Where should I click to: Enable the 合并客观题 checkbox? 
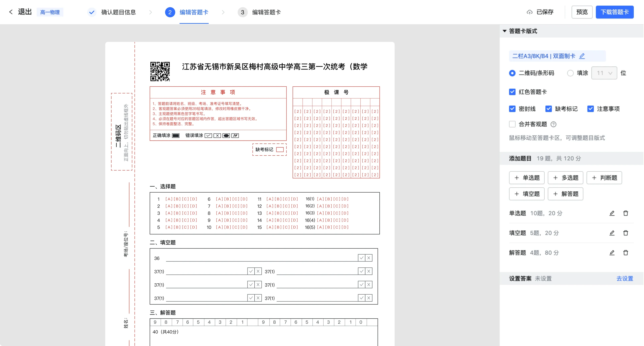point(512,124)
